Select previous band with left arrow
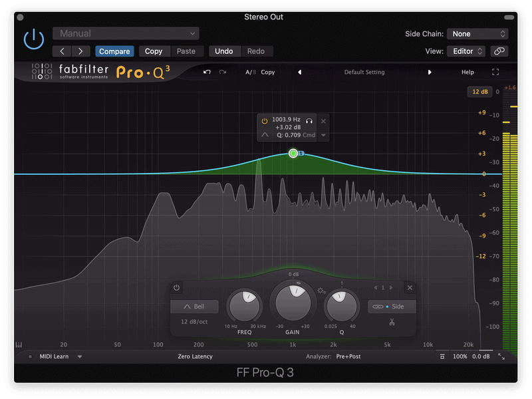 tap(375, 288)
